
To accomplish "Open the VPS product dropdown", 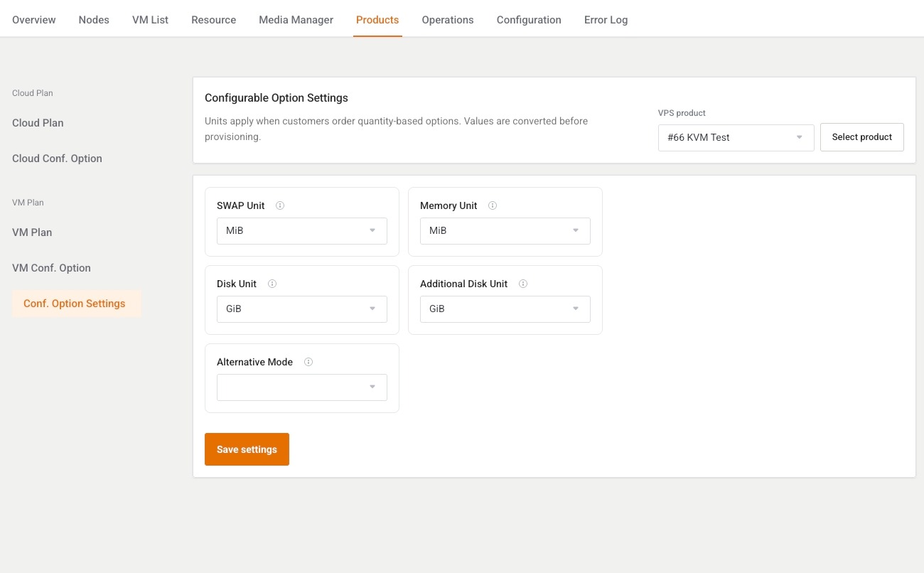I will pos(736,137).
